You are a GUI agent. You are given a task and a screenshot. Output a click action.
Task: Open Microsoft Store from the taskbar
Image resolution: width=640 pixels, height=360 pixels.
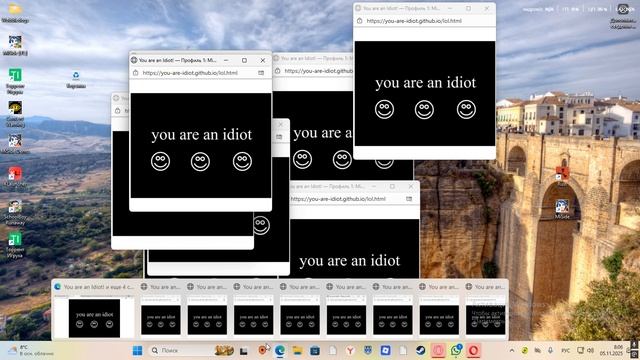click(x=315, y=351)
